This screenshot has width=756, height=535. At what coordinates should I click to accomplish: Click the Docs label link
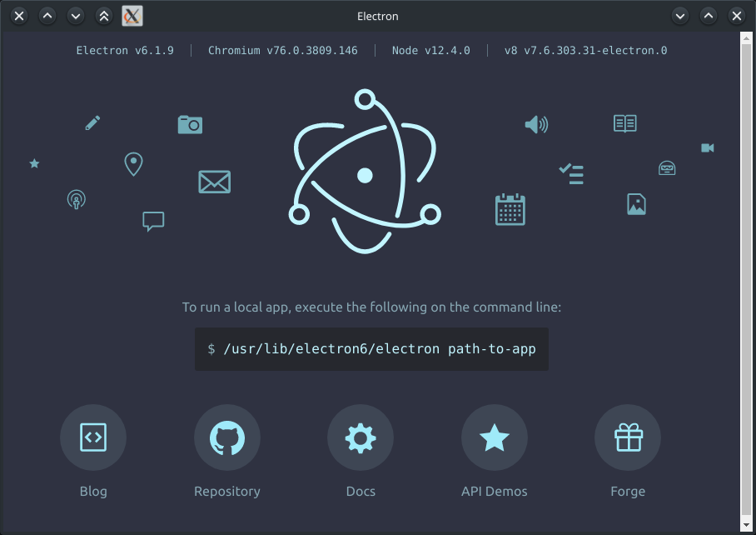361,491
